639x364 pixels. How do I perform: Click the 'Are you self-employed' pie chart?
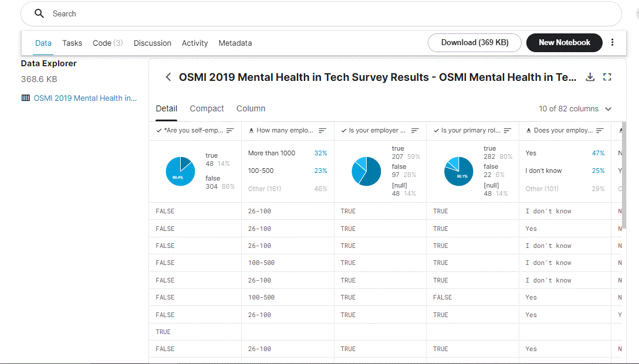point(180,171)
